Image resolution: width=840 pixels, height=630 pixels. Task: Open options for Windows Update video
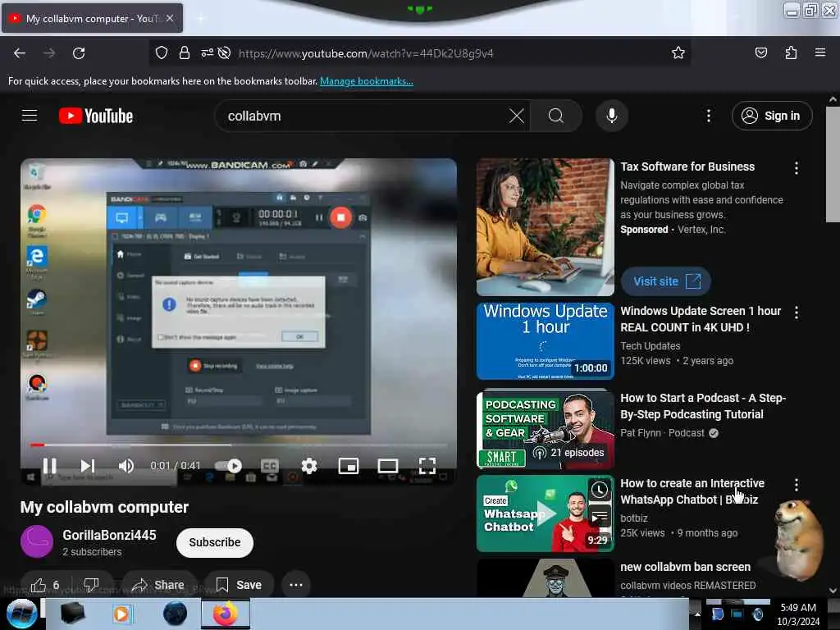pyautogui.click(x=797, y=313)
